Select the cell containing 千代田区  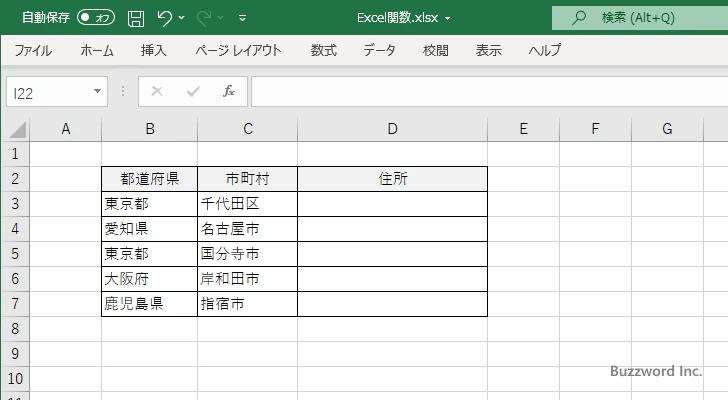247,204
